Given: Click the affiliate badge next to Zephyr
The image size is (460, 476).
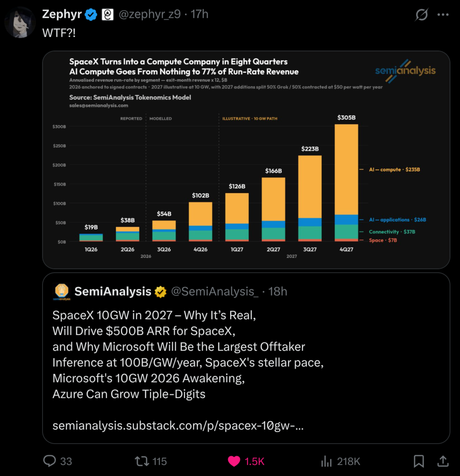Looking at the screenshot, I should tap(107, 14).
